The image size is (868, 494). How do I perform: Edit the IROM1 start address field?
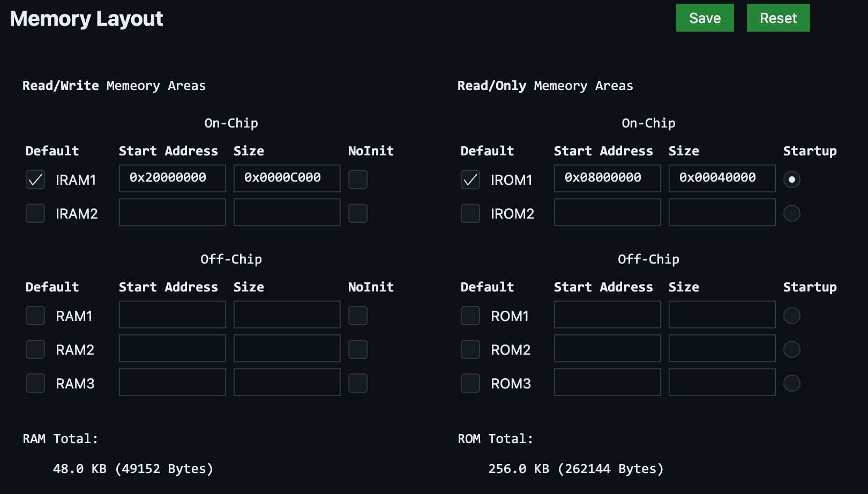click(x=607, y=178)
